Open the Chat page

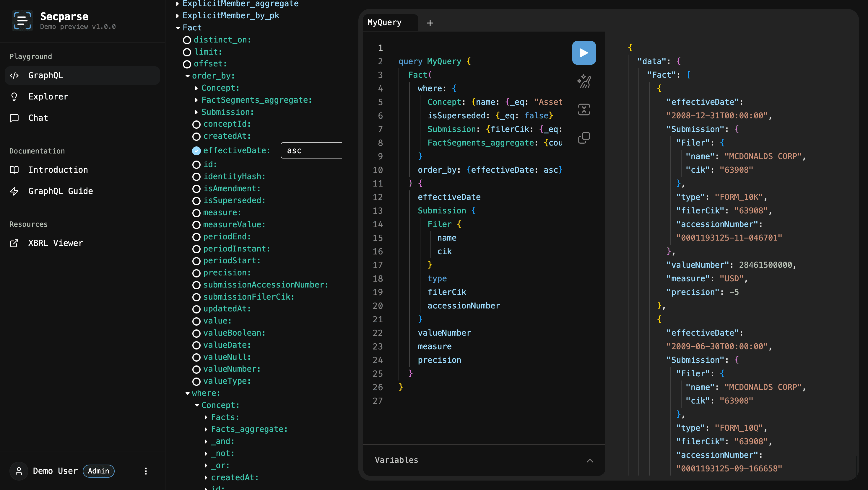tap(38, 118)
